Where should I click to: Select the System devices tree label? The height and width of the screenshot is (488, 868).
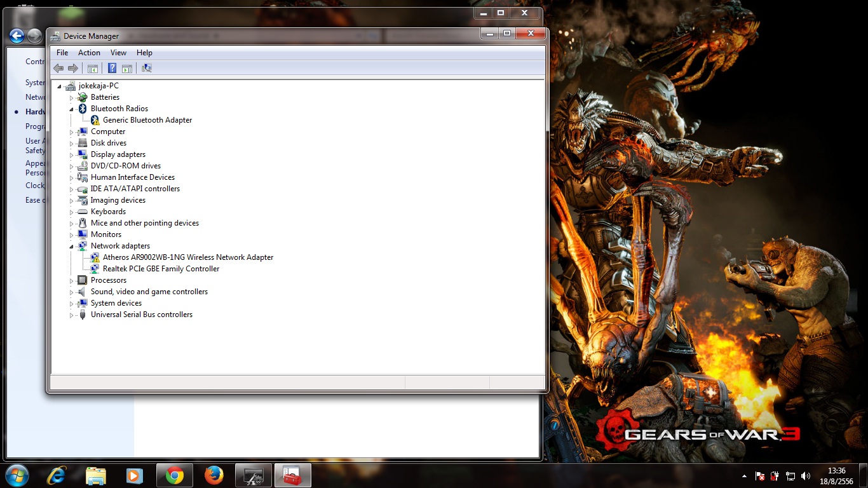[x=116, y=303]
